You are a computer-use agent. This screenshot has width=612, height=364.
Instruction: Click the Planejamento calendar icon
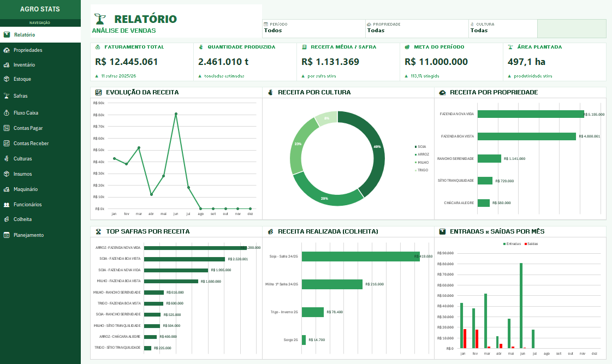[7, 235]
